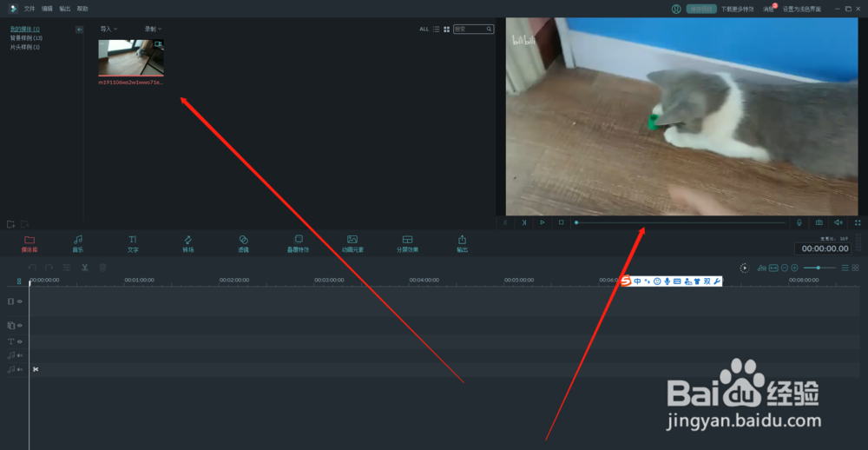This screenshot has height=450, width=868.
Task: Click the redo icon
Action: 49,268
